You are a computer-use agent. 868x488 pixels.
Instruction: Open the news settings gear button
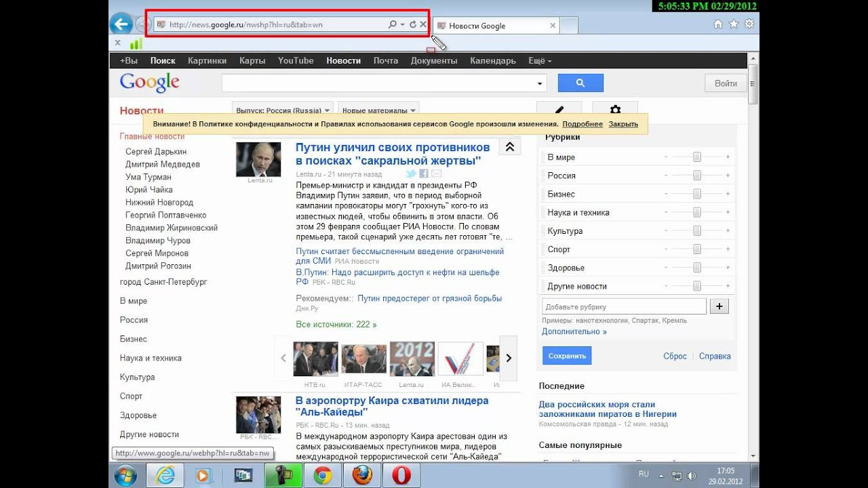click(615, 109)
